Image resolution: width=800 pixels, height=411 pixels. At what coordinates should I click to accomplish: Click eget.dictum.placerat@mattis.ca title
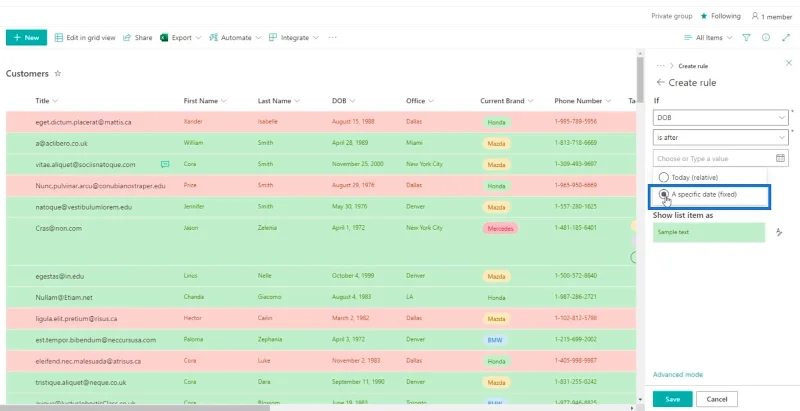tap(83, 122)
